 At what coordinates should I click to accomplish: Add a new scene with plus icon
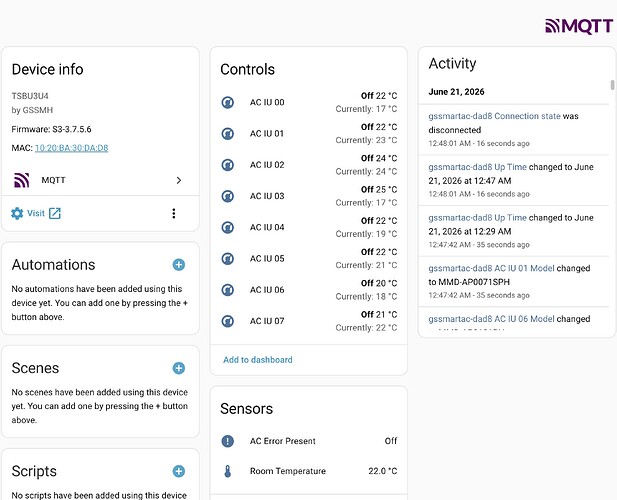tap(179, 368)
